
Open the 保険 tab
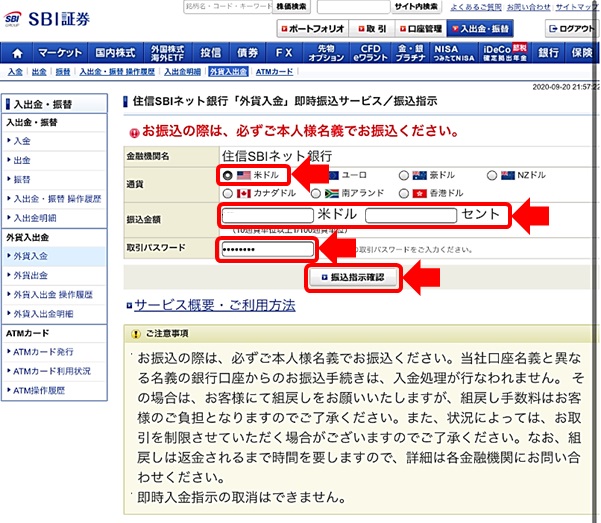pos(581,53)
